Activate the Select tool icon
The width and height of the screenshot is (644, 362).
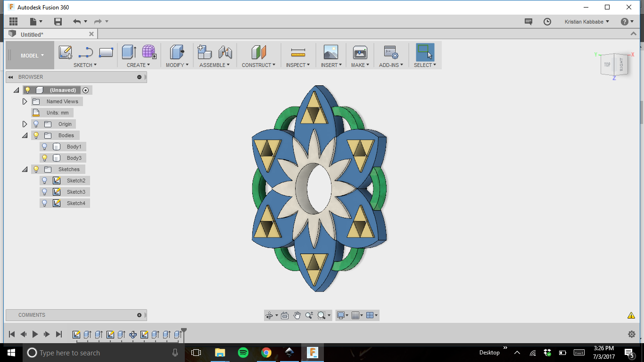[x=425, y=52]
